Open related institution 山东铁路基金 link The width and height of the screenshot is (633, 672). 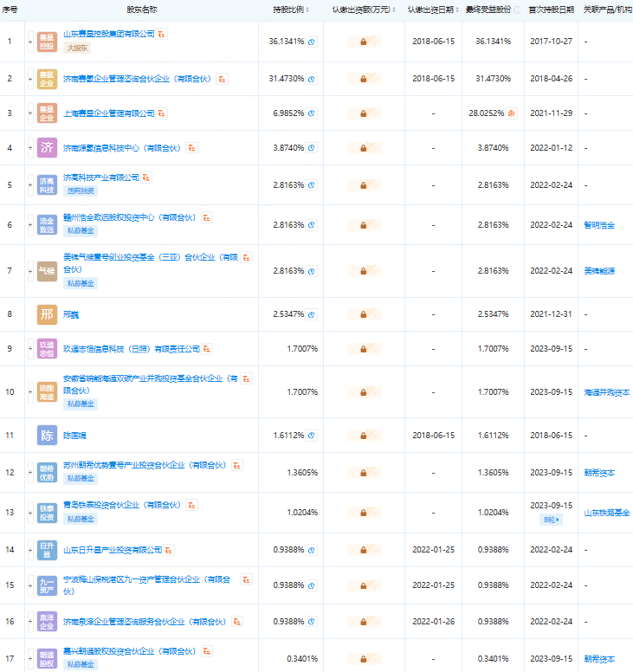pyautogui.click(x=606, y=513)
